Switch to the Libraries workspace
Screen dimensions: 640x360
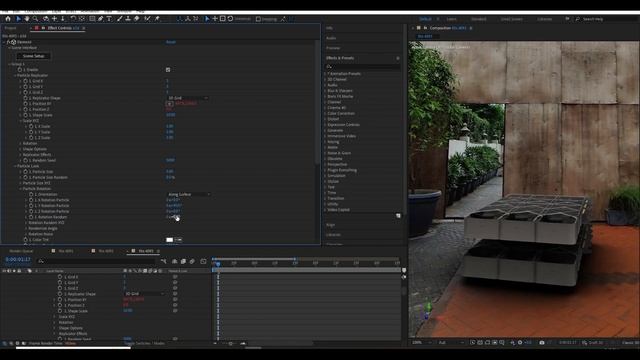tap(544, 19)
